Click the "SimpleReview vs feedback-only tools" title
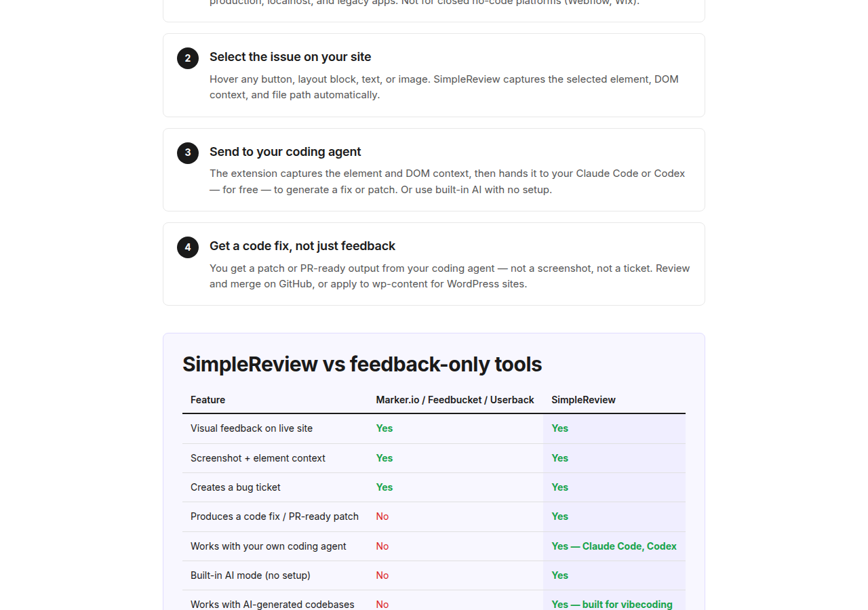This screenshot has width=868, height=610. 362,364
